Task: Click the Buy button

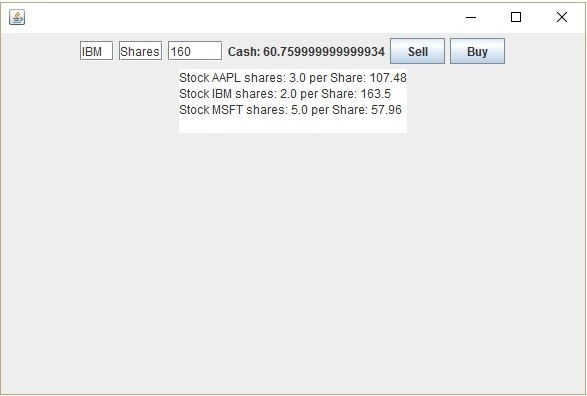Action: click(x=477, y=51)
